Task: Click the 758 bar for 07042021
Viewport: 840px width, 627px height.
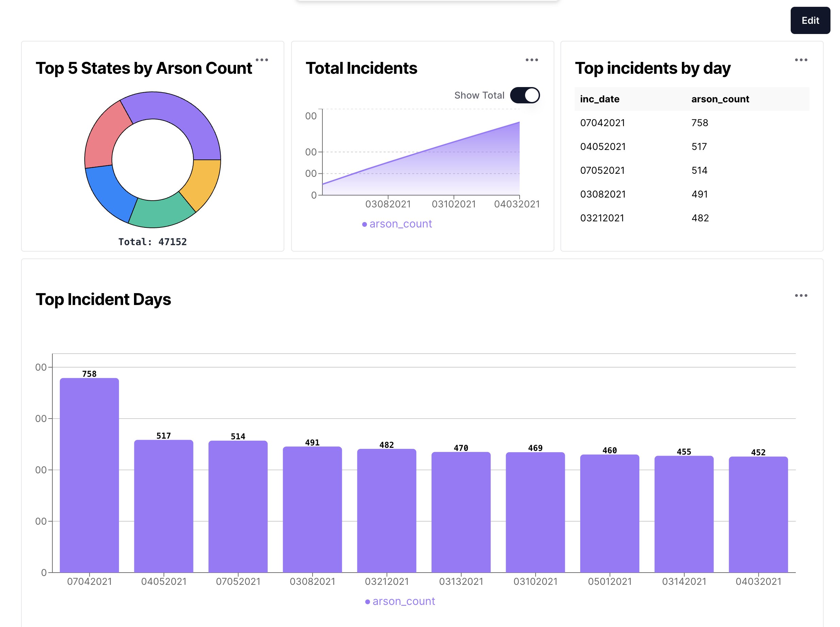Action: click(89, 474)
